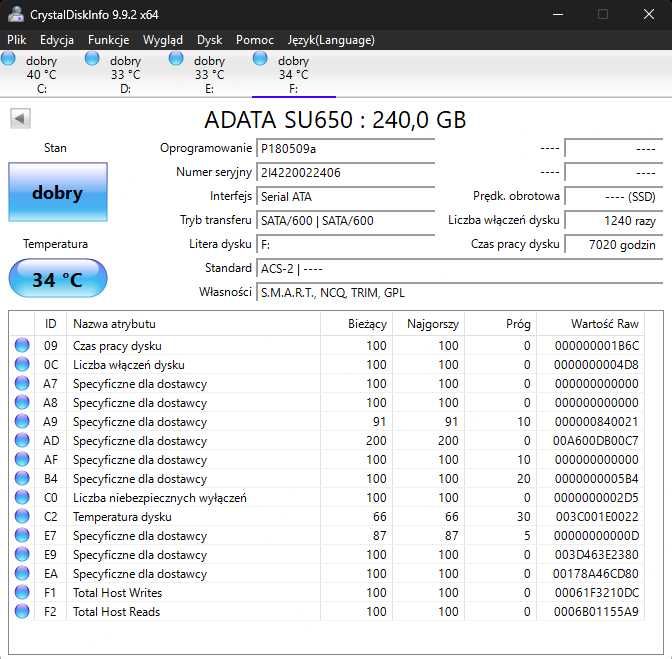The width and height of the screenshot is (672, 659).
Task: Click the 'Wartość Raw' column header
Action: [590, 324]
